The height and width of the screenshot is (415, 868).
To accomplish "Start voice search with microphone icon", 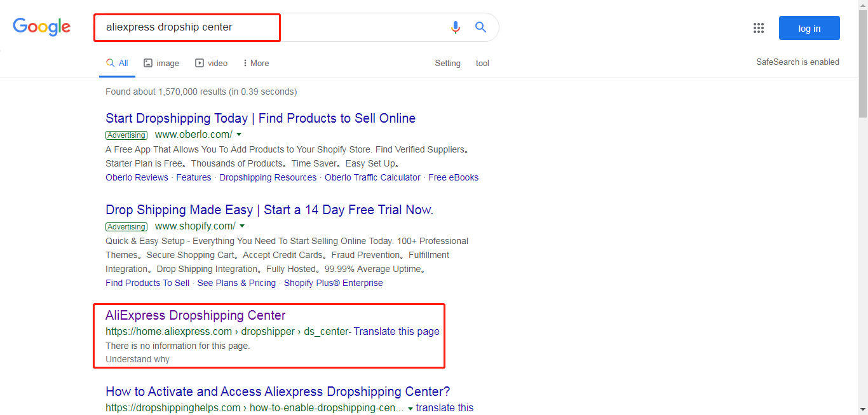I will pos(455,27).
